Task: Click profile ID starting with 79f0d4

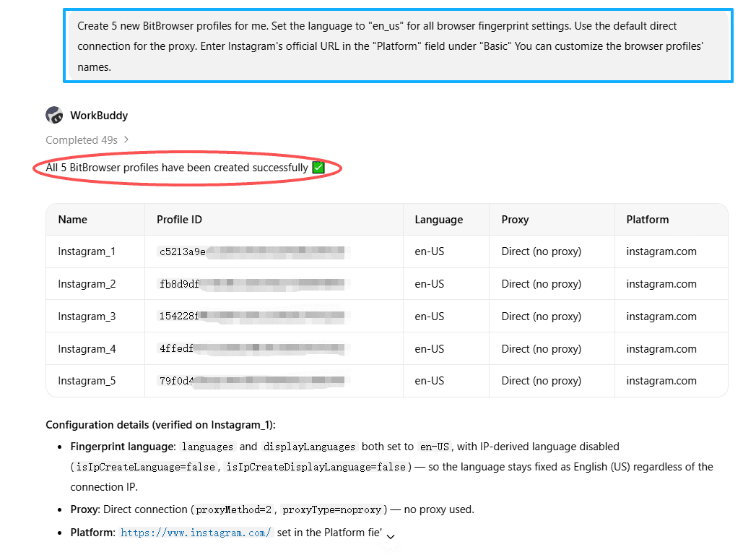Action: point(252,381)
